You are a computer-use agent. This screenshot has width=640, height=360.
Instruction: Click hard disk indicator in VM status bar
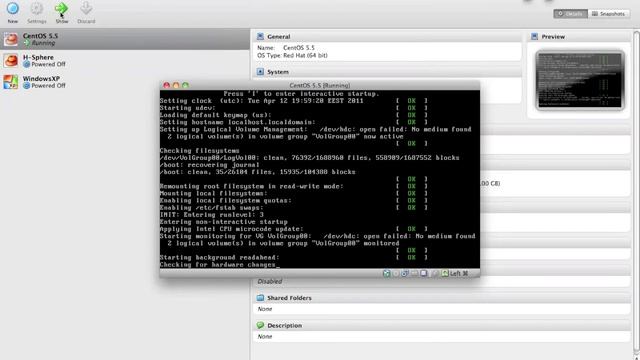coord(387,273)
